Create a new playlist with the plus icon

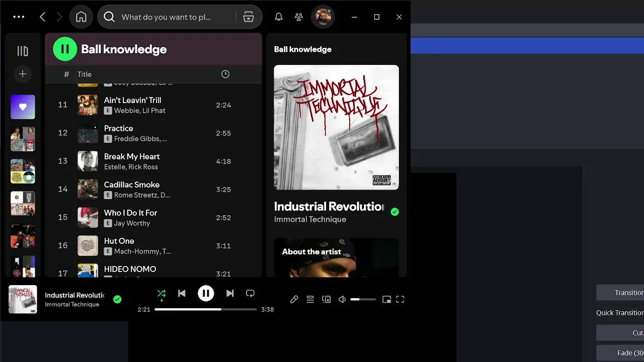click(x=23, y=74)
